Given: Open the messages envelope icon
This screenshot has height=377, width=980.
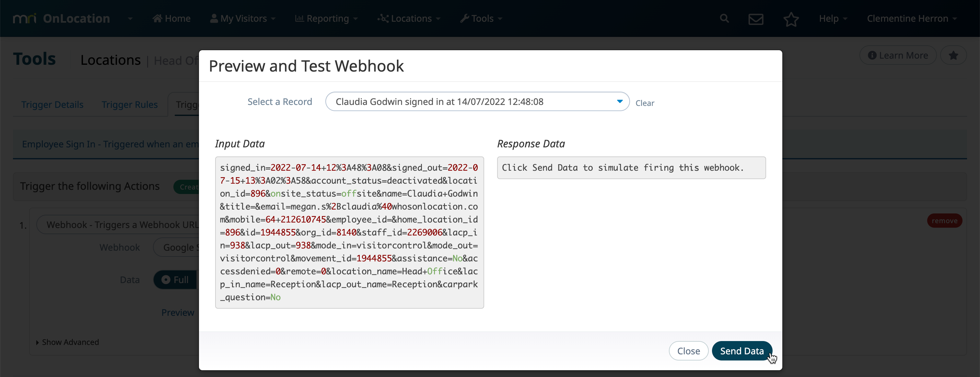Looking at the screenshot, I should click(x=755, y=19).
